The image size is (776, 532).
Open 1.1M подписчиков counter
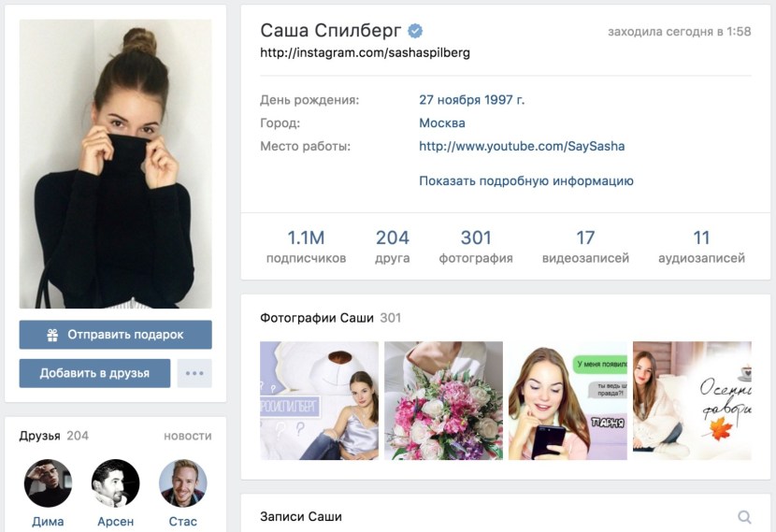pos(306,246)
